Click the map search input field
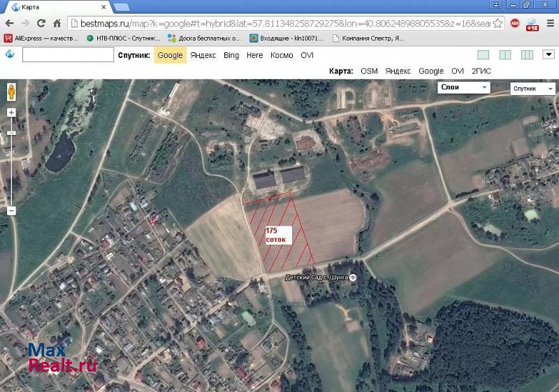The image size is (559, 392). 68,55
